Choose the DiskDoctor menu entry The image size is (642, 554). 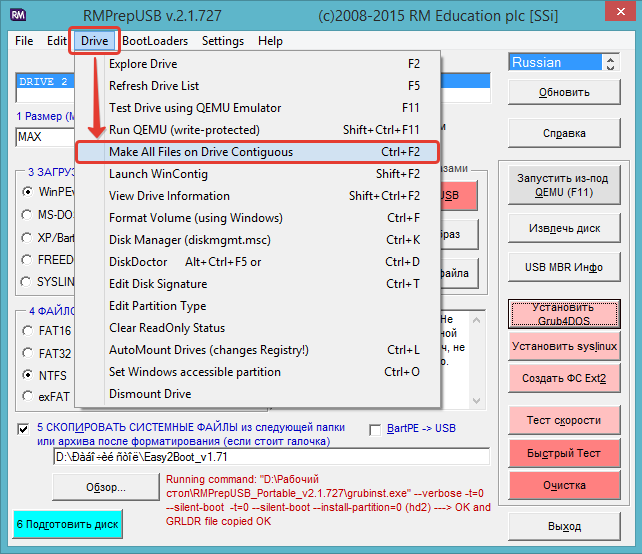point(258,262)
